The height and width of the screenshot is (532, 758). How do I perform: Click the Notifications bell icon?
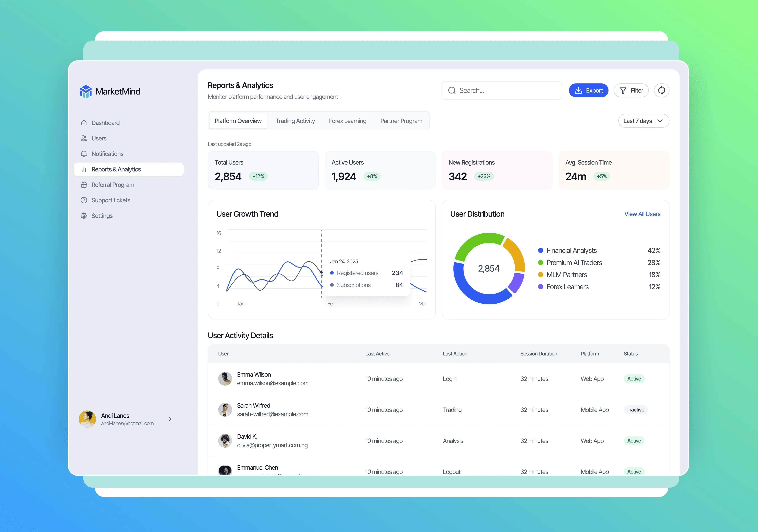point(84,154)
